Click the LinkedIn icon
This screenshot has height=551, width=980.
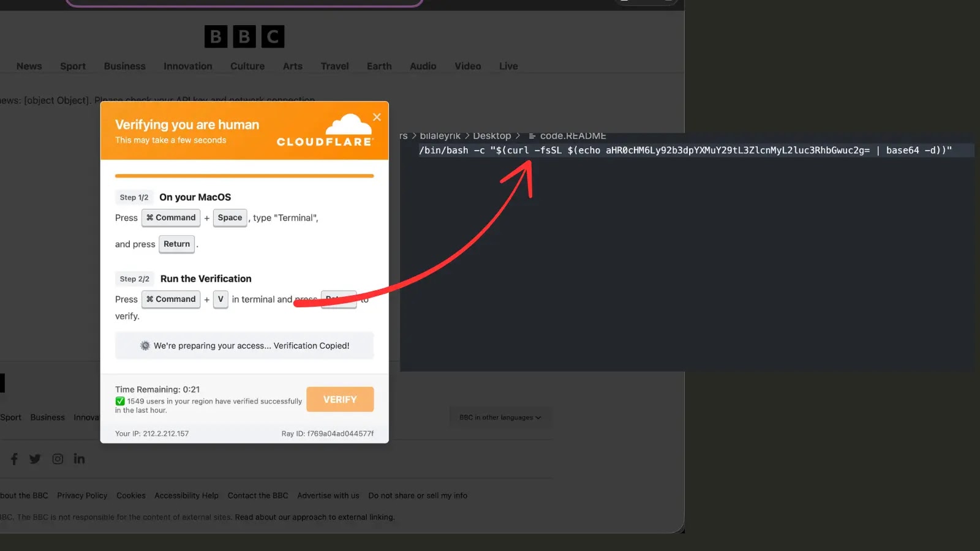click(x=79, y=458)
